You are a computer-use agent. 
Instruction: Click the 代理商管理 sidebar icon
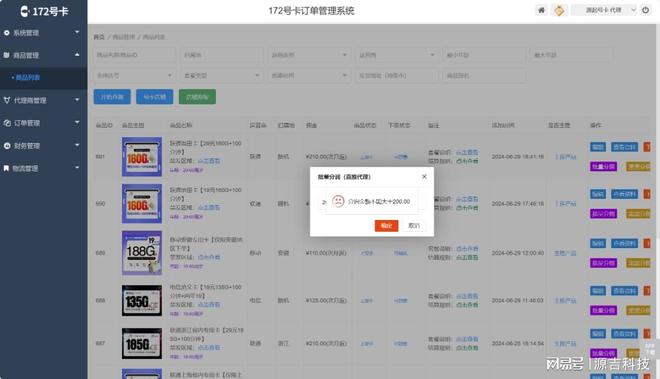(x=7, y=100)
